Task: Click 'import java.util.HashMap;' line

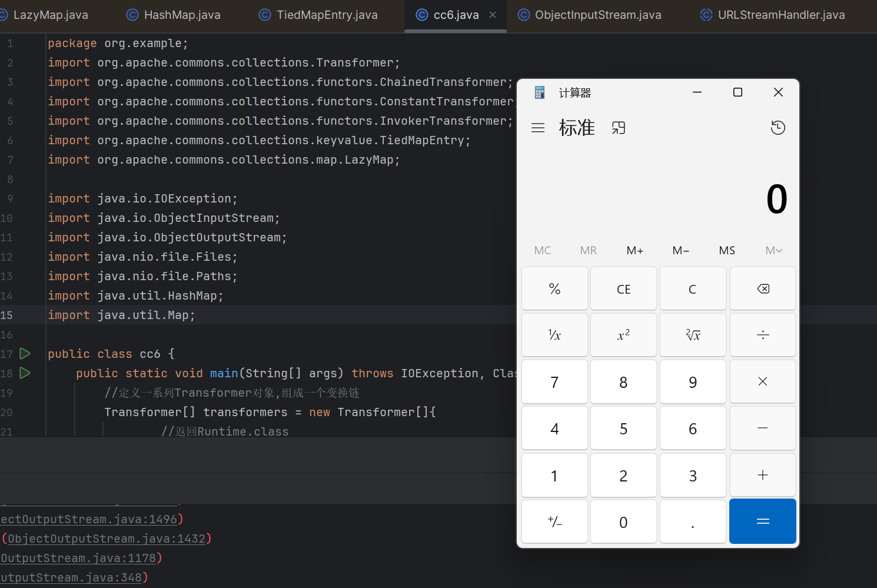Action: pyautogui.click(x=135, y=296)
